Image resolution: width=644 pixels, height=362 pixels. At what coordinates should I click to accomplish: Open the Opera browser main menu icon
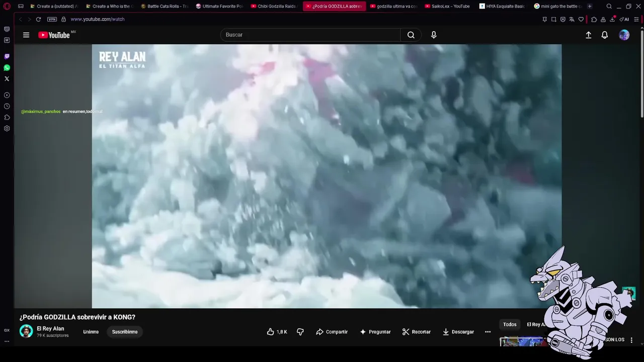[7, 7]
